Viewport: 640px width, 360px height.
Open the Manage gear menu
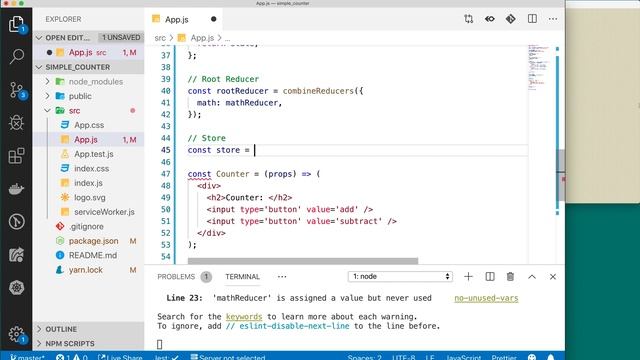click(16, 334)
